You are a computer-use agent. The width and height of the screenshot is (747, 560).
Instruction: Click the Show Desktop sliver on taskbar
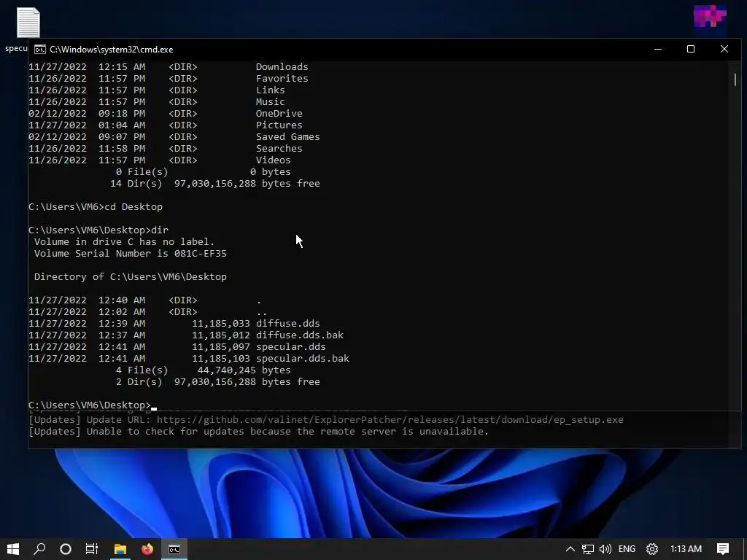pyautogui.click(x=745, y=549)
